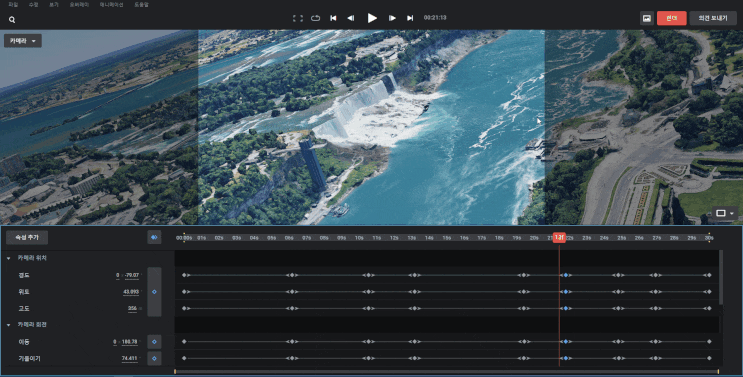
Task: Toggle keyframes for all attributes
Action: (154, 237)
